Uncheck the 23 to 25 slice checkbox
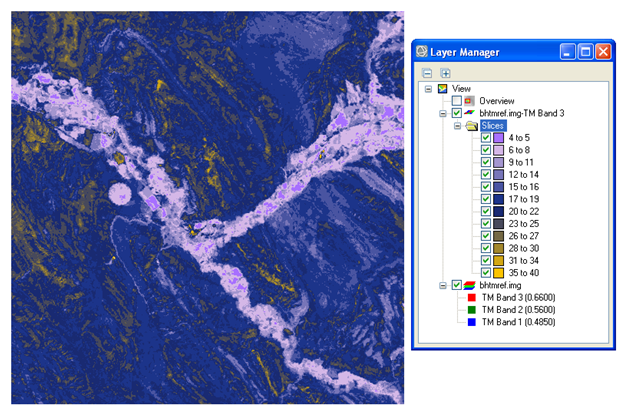This screenshot has height=417, width=628. [x=486, y=224]
